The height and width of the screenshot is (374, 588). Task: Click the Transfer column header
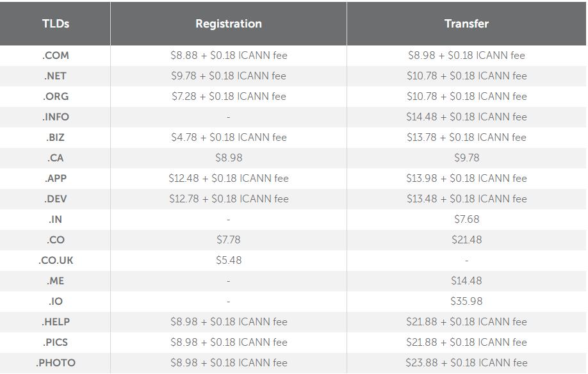pyautogui.click(x=466, y=24)
